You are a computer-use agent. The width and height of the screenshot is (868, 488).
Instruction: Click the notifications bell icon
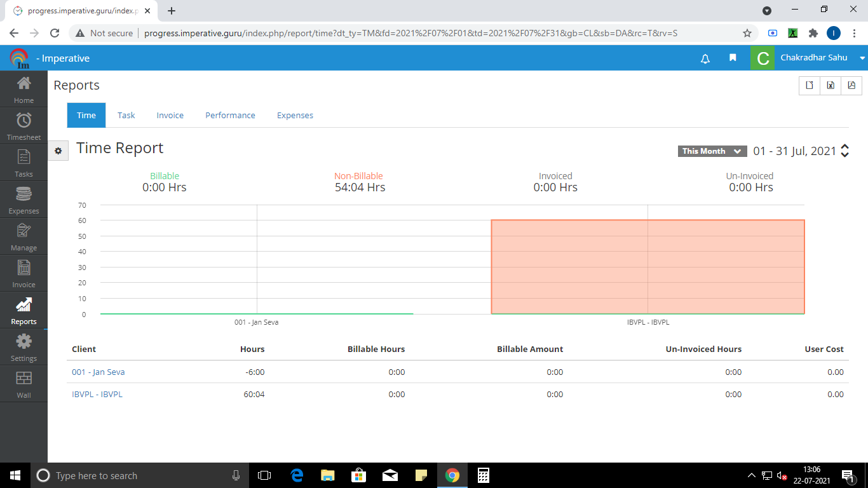pyautogui.click(x=705, y=58)
